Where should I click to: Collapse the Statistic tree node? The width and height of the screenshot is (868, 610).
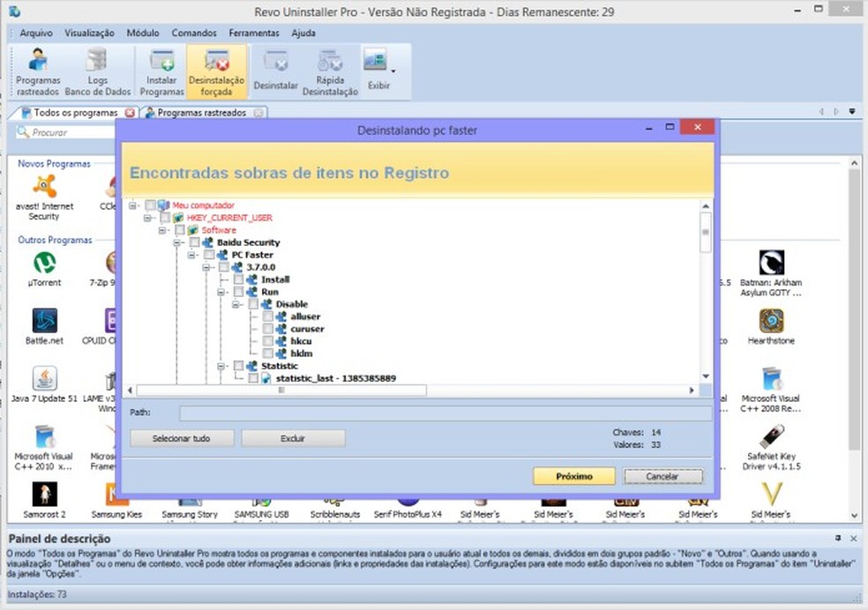pyautogui.click(x=221, y=366)
